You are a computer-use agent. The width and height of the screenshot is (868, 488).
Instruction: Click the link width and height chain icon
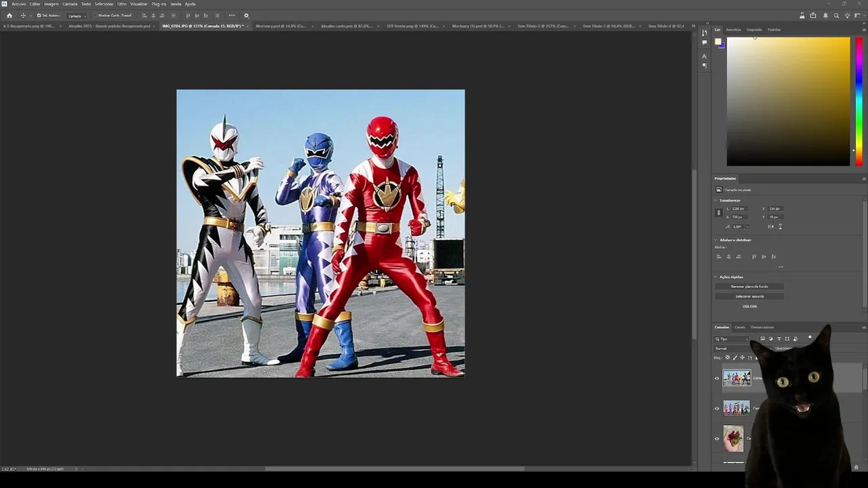point(719,213)
